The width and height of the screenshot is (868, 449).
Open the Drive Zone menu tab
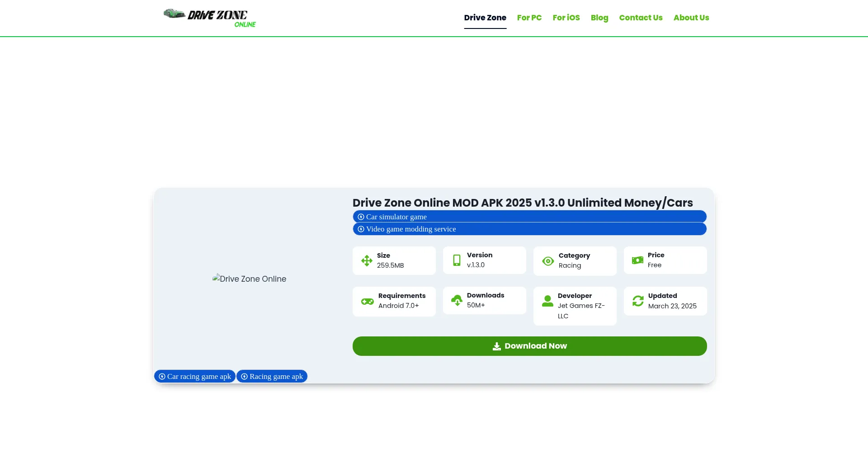[x=485, y=18]
